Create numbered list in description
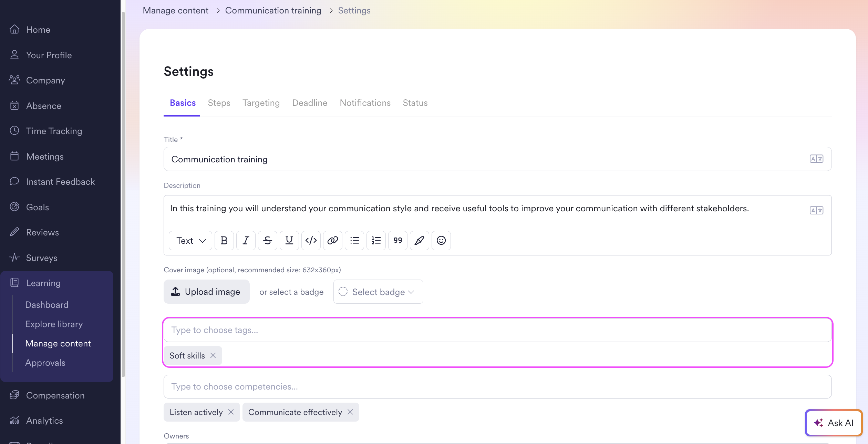Image resolution: width=868 pixels, height=444 pixels. 376,240
